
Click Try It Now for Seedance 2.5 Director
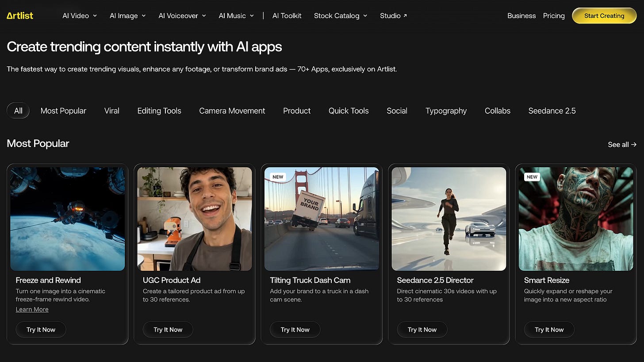pyautogui.click(x=422, y=330)
